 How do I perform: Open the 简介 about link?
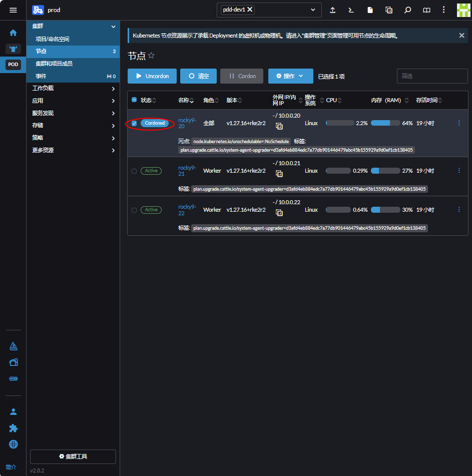(11, 467)
